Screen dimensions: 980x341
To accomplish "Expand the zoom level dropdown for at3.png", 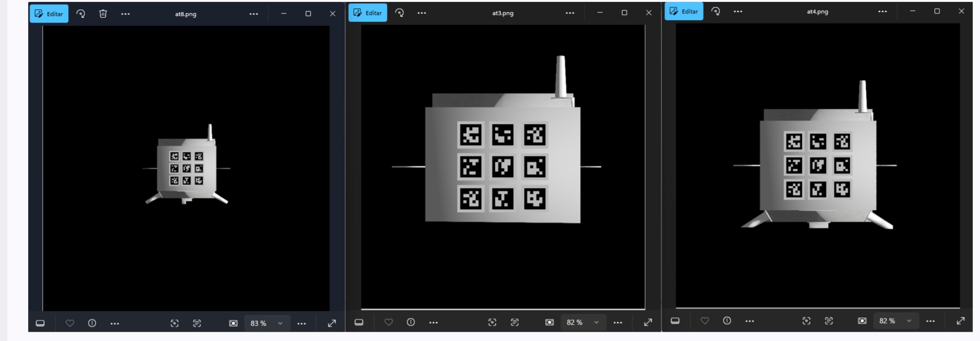I will (596, 322).
